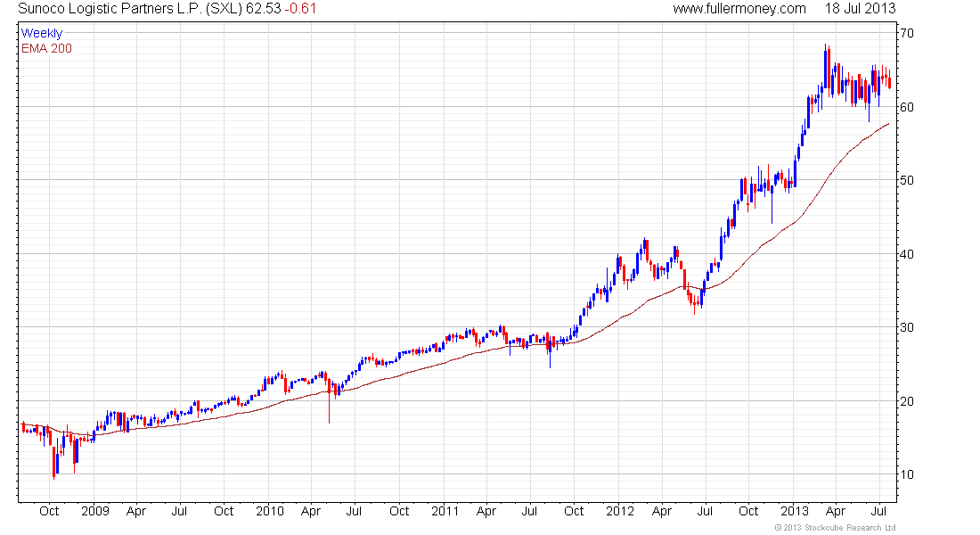The height and width of the screenshot is (535, 980).
Task: Click the date '18 Jul 2013'
Action: click(x=860, y=9)
